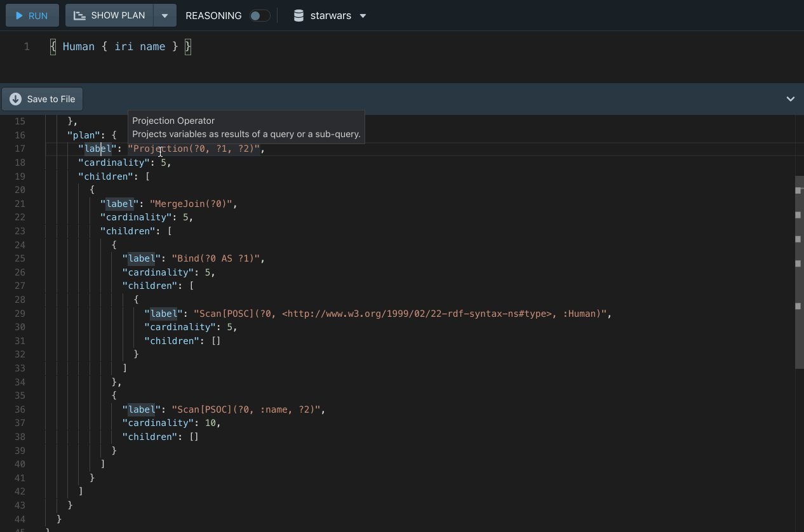Click the results panel vertical scrollbar
This screenshot has width=804, height=532.
(x=799, y=272)
